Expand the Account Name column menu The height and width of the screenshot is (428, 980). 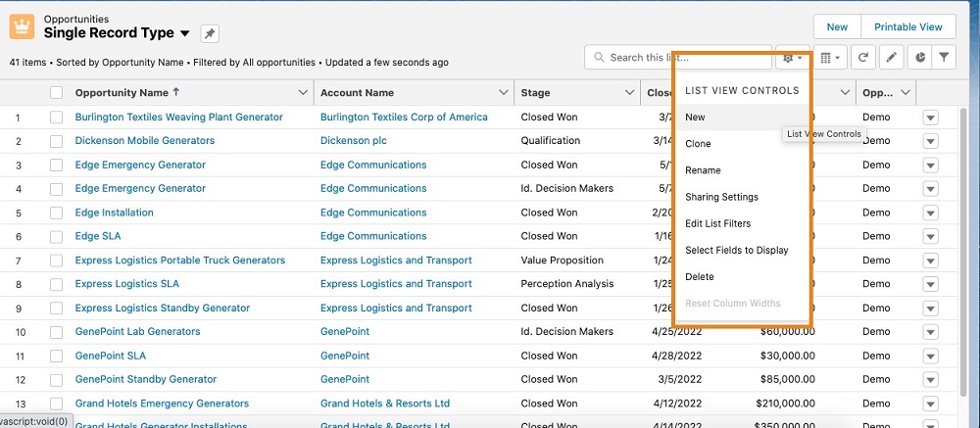pos(499,93)
